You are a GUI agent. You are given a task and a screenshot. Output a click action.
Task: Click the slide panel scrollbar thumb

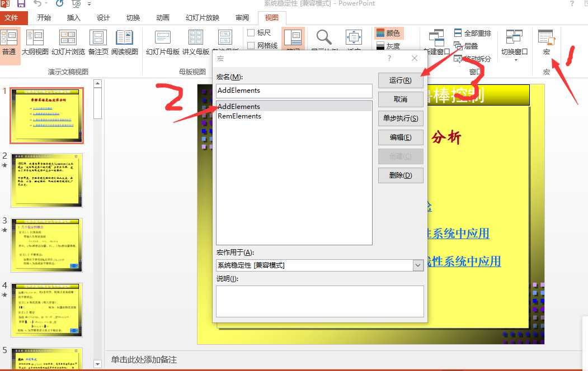tap(97, 104)
